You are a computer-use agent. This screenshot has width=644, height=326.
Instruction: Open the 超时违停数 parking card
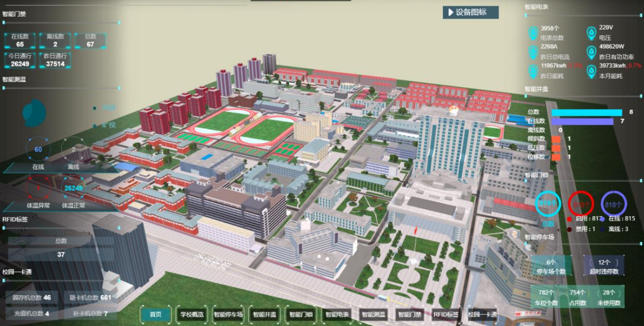pyautogui.click(x=604, y=266)
